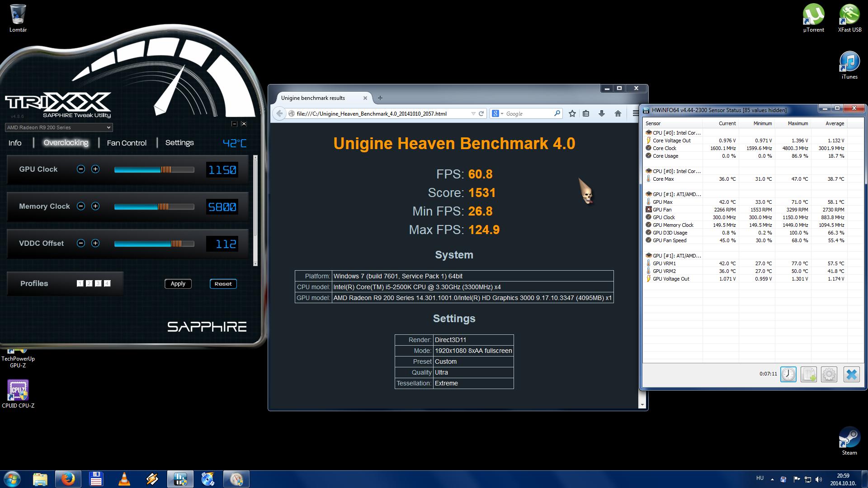Switch to the TRIXX Overclocking tab
Screen dimensions: 868x488
[x=66, y=143]
